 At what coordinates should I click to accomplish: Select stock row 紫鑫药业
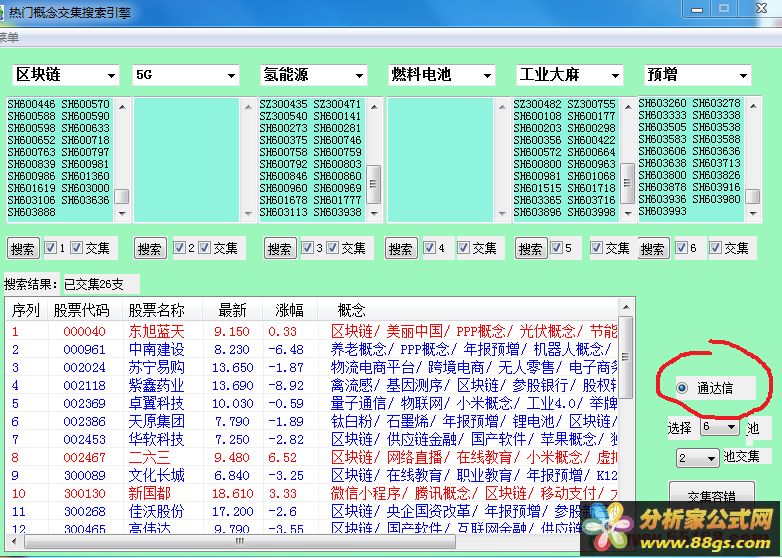point(312,385)
